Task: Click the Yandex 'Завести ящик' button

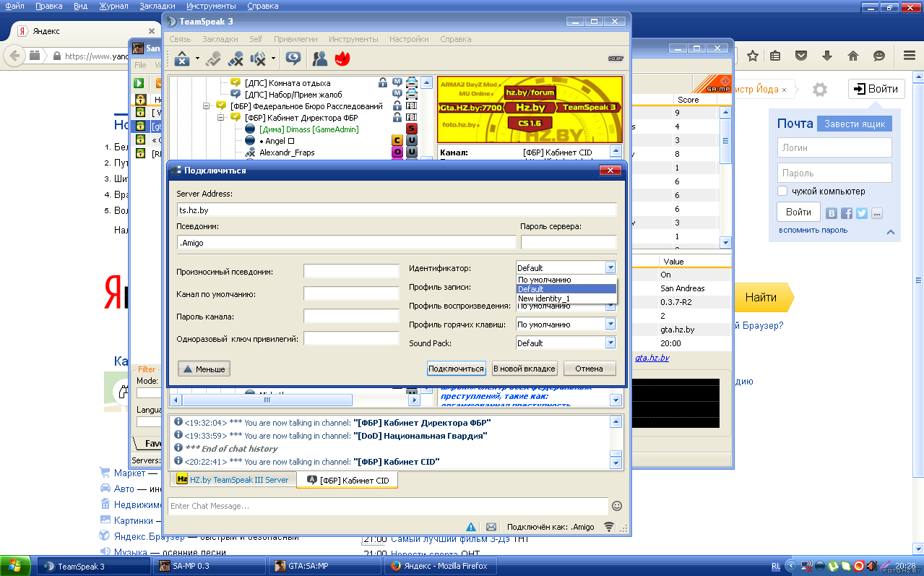Action: [855, 124]
